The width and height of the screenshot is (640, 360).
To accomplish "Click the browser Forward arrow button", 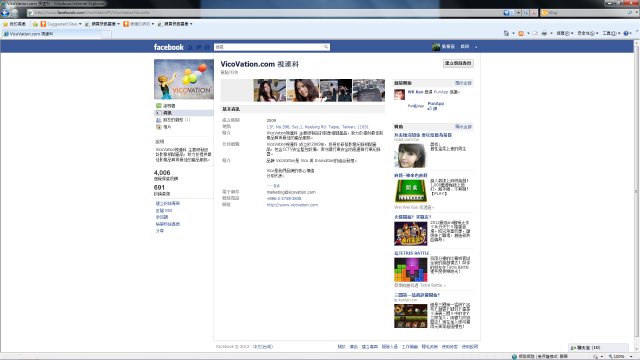I will tap(15, 13).
